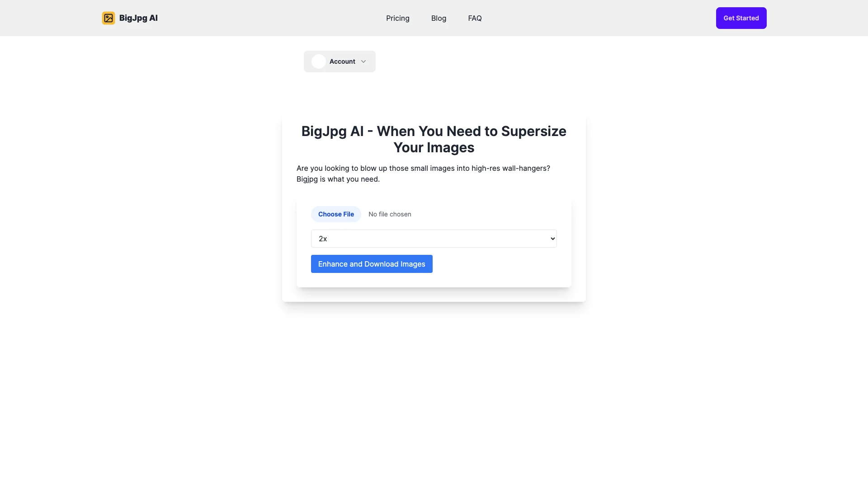This screenshot has height=488, width=868.
Task: Click the BigJpg AI logo icon
Action: pyautogui.click(x=108, y=18)
